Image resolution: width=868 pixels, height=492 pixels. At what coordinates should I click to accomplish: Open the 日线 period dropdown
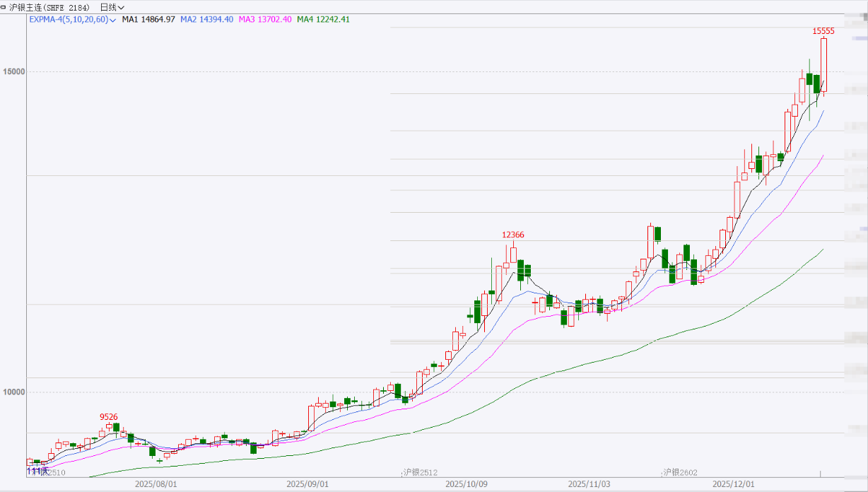point(112,7)
